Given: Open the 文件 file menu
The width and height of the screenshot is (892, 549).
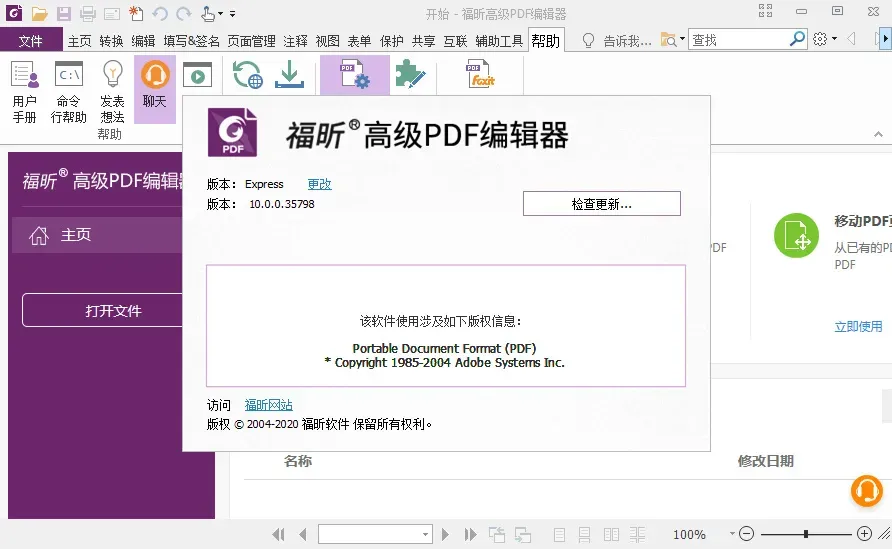Looking at the screenshot, I should point(31,40).
